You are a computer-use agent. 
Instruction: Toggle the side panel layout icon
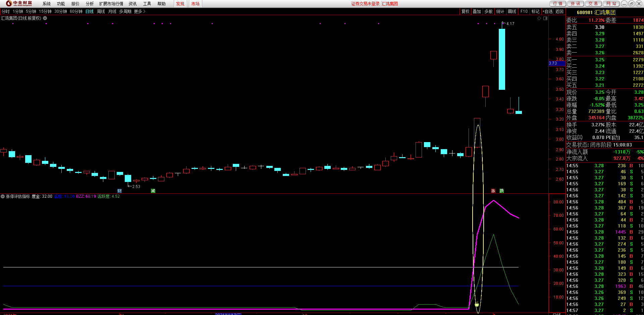pos(545,18)
